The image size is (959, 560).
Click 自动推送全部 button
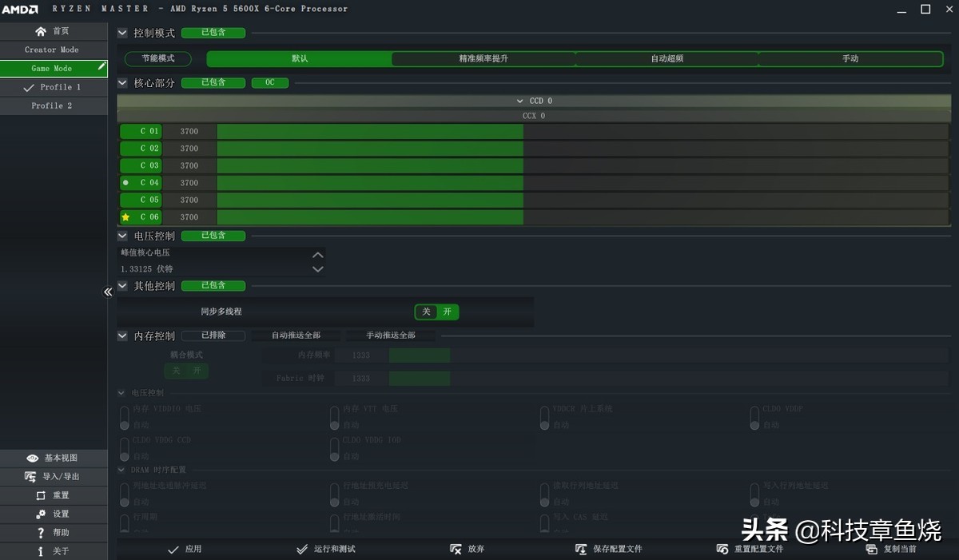tap(296, 336)
